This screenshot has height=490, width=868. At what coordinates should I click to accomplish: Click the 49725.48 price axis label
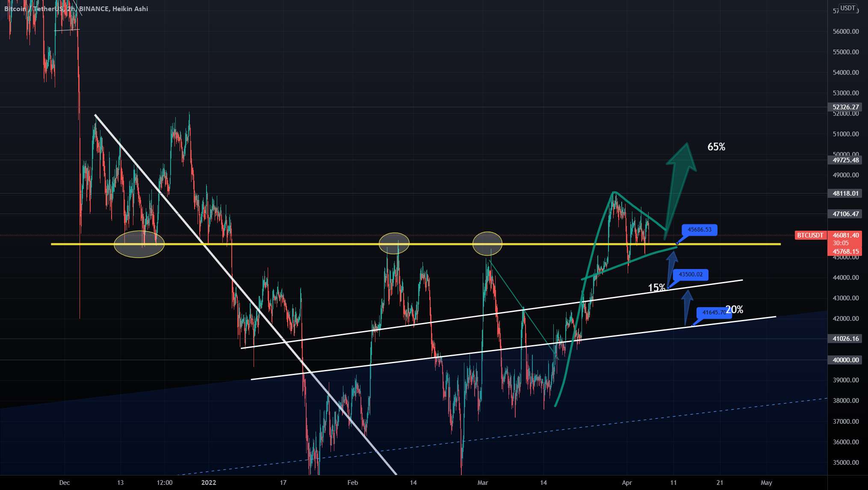846,160
